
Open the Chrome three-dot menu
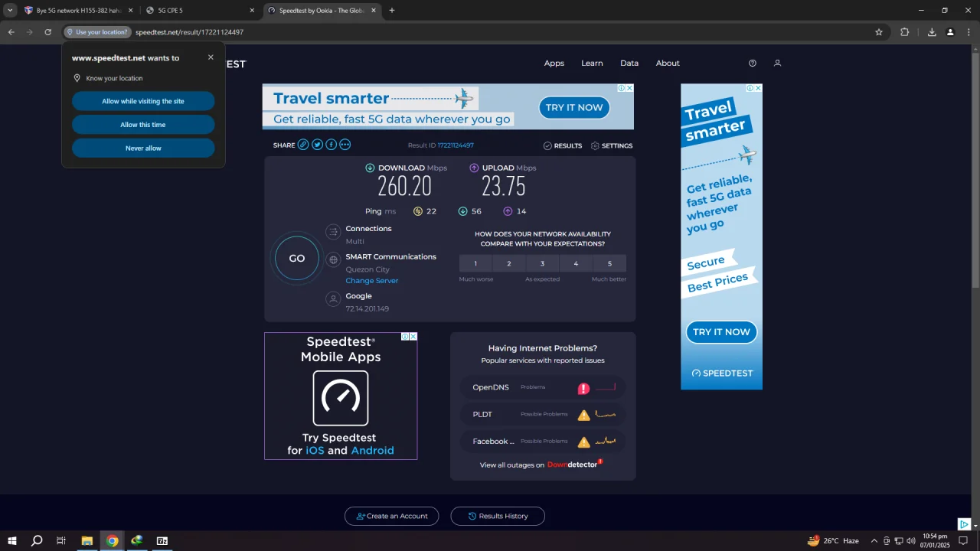tap(969, 32)
